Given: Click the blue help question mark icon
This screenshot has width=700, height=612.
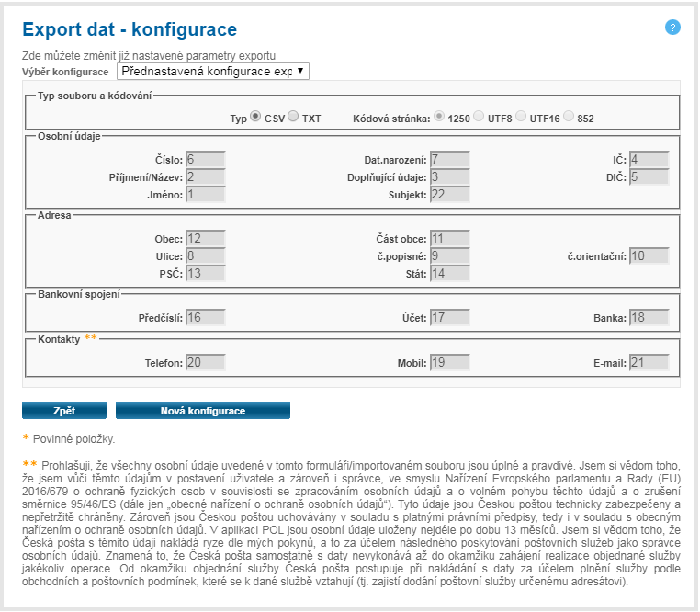Looking at the screenshot, I should point(672,28).
